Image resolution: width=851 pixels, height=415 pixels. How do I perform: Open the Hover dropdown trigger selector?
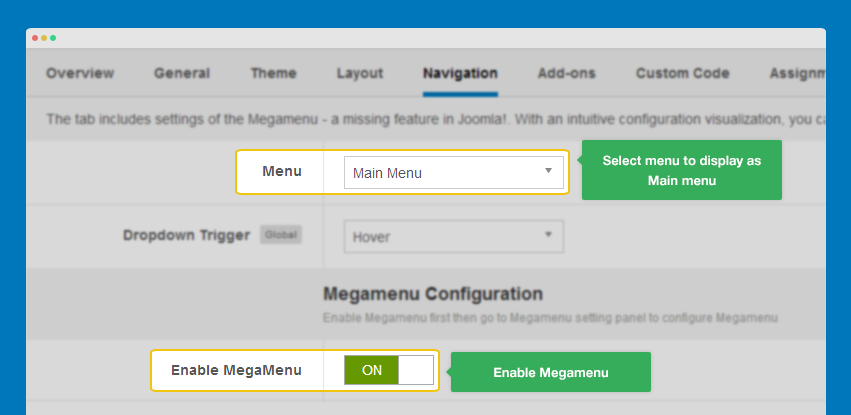click(454, 236)
